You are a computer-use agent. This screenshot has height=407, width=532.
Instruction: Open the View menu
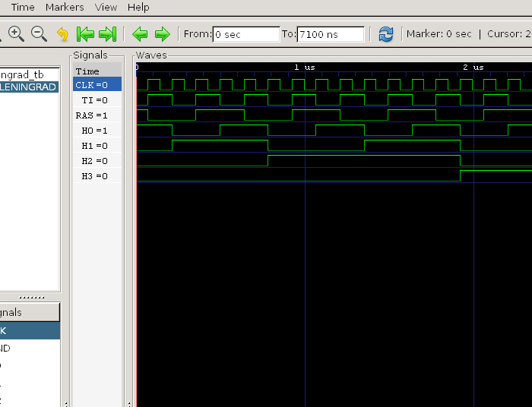click(x=106, y=7)
